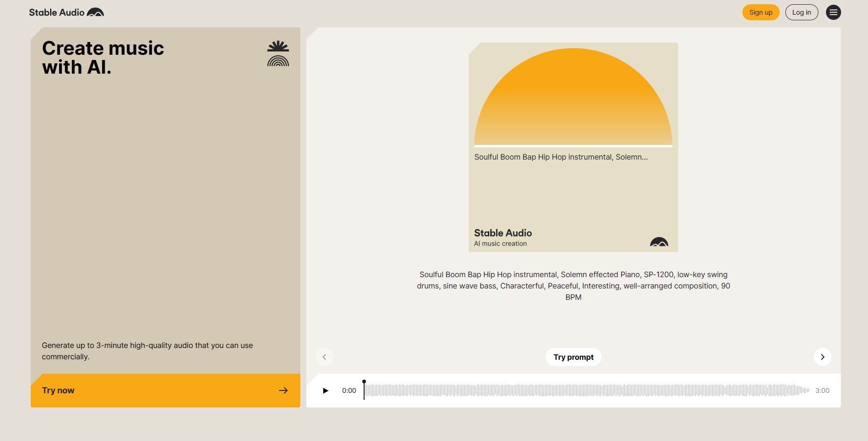868x441 pixels.
Task: Play the sample audio track
Action: tap(325, 390)
